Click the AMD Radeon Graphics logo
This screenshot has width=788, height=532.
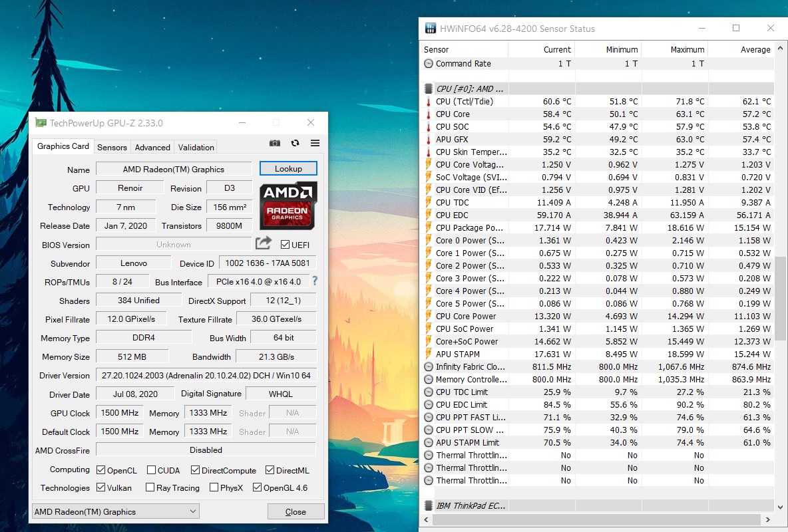tap(288, 205)
